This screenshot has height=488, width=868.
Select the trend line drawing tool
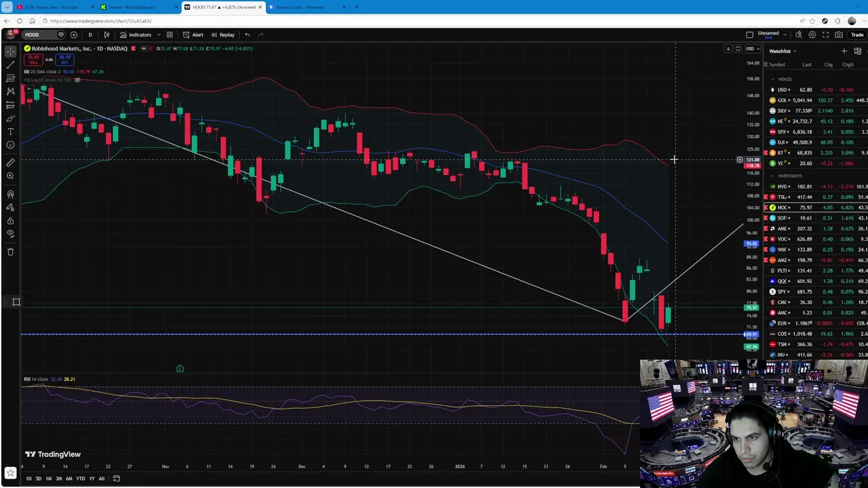point(10,64)
